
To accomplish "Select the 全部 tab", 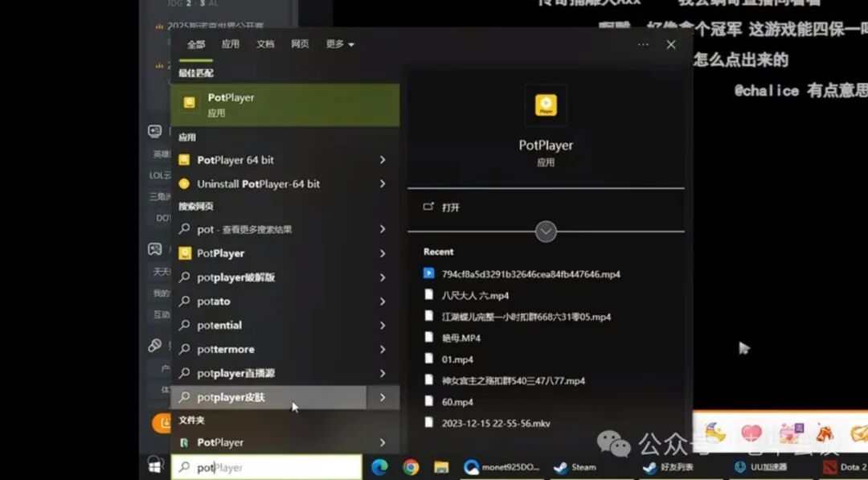I will tap(196, 44).
